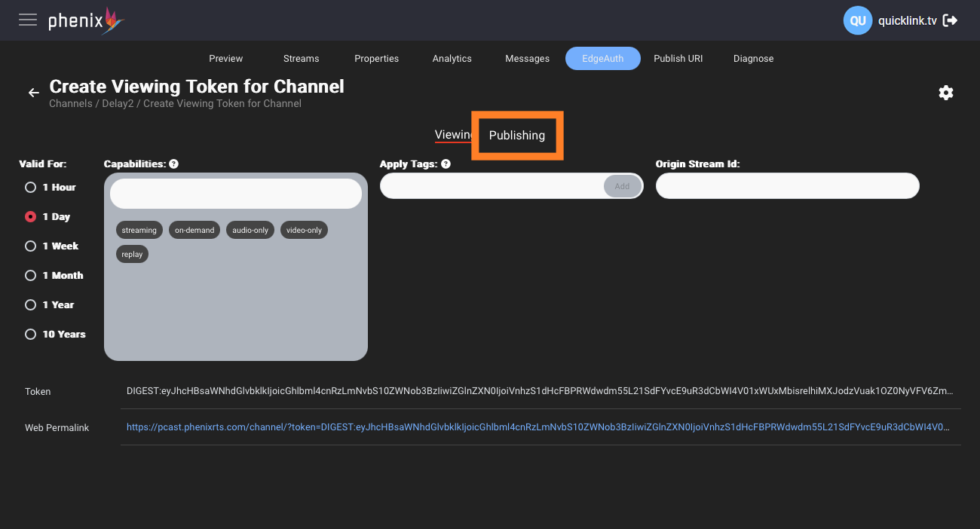Switch to the Publishing token tab
Image resolution: width=980 pixels, height=529 pixels.
[517, 136]
